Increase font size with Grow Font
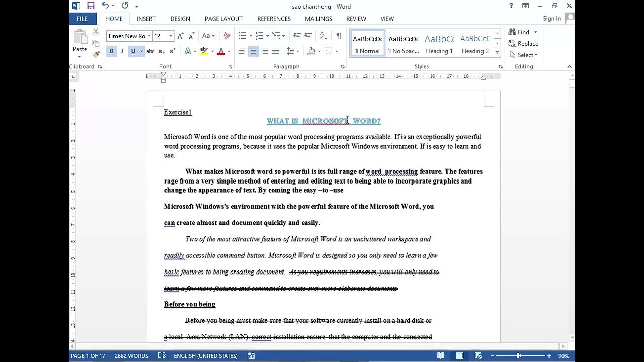 coord(181,36)
